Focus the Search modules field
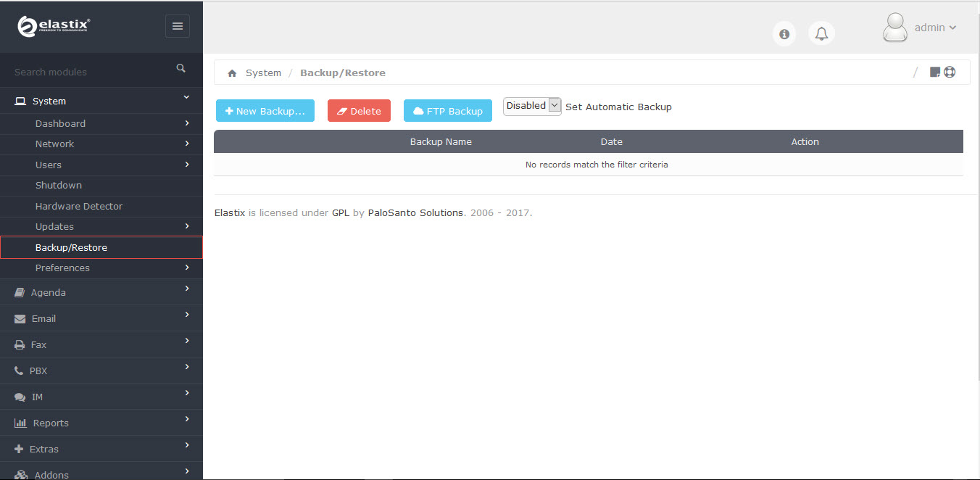Screen dimensions: 980x480 pyautogui.click(x=91, y=72)
